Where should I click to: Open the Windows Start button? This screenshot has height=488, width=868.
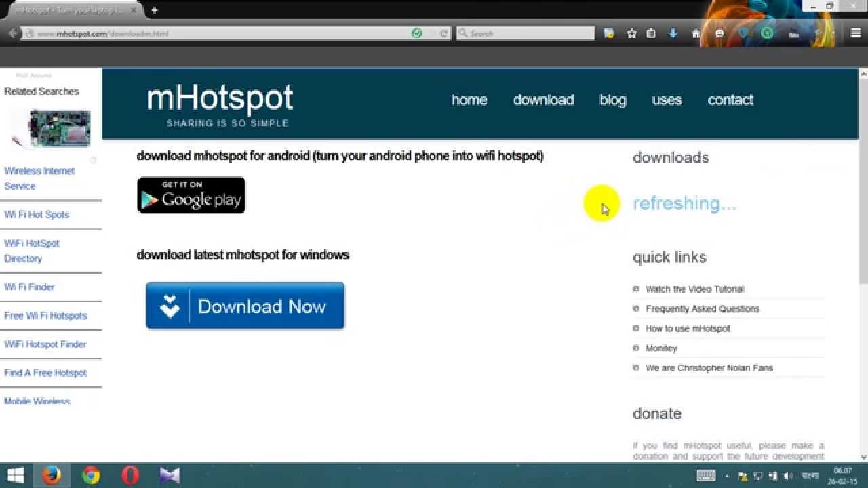point(16,475)
